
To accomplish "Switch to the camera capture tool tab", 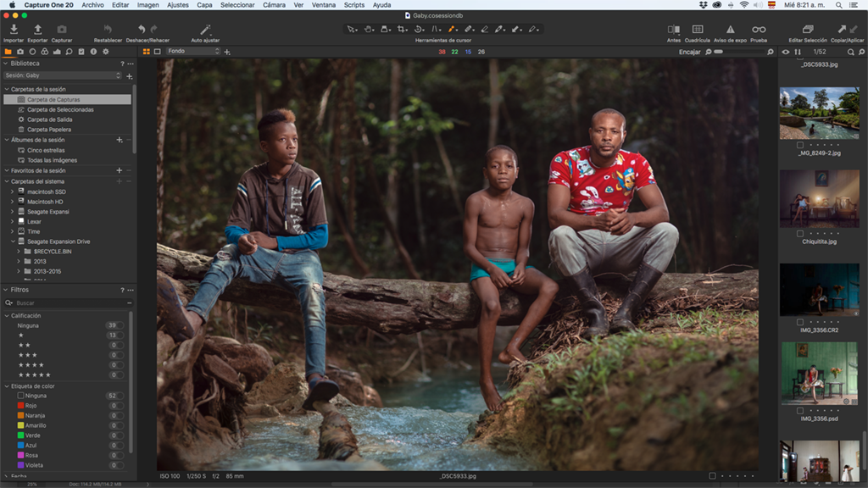I will 20,52.
